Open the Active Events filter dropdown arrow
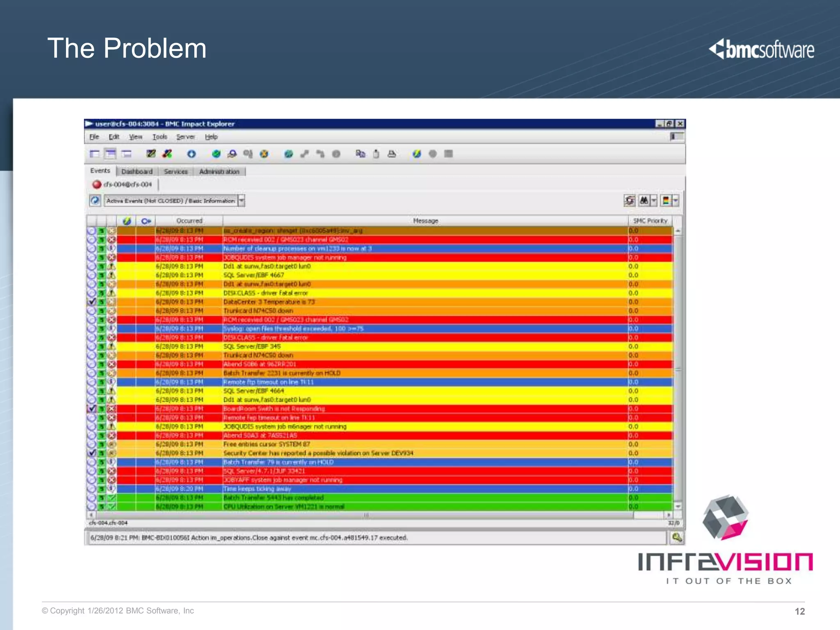 pos(242,201)
